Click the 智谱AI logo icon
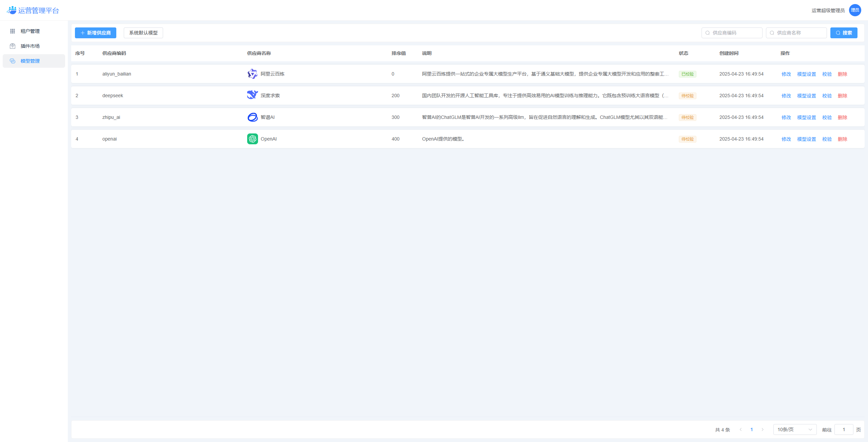The width and height of the screenshot is (868, 442). (253, 117)
